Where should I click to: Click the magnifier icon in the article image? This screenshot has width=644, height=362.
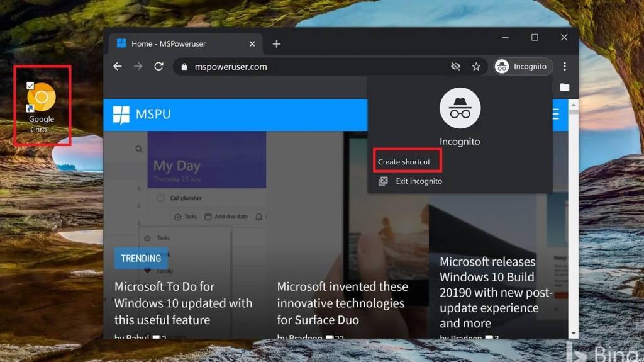[x=139, y=149]
